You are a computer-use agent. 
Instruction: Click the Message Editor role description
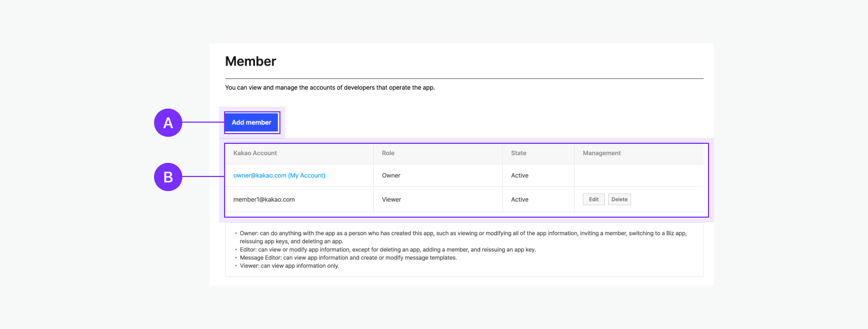(x=348, y=258)
